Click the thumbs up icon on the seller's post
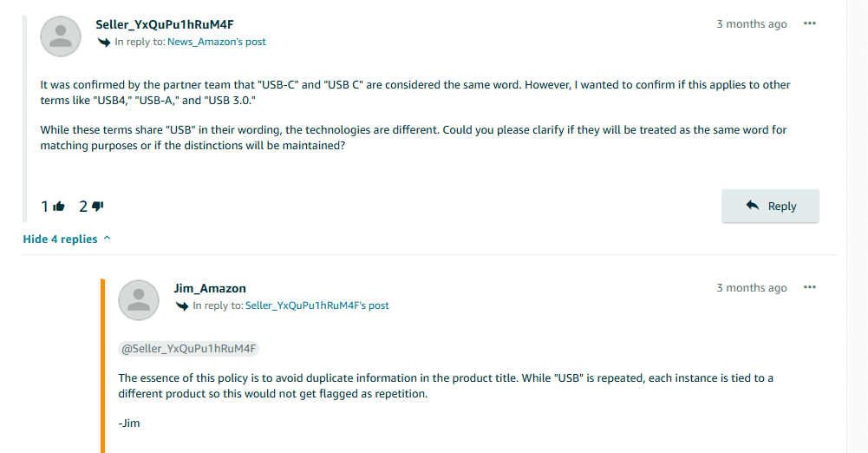Viewport: 868px width, 453px height. click(59, 207)
